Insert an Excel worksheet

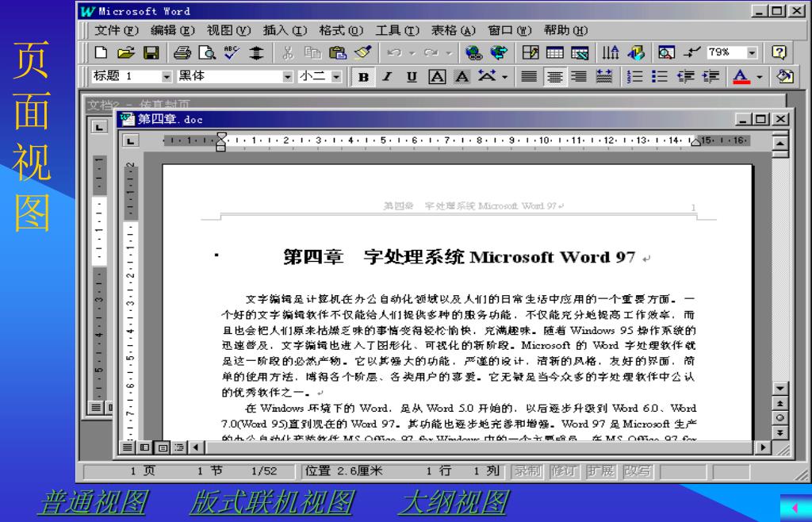coord(580,52)
